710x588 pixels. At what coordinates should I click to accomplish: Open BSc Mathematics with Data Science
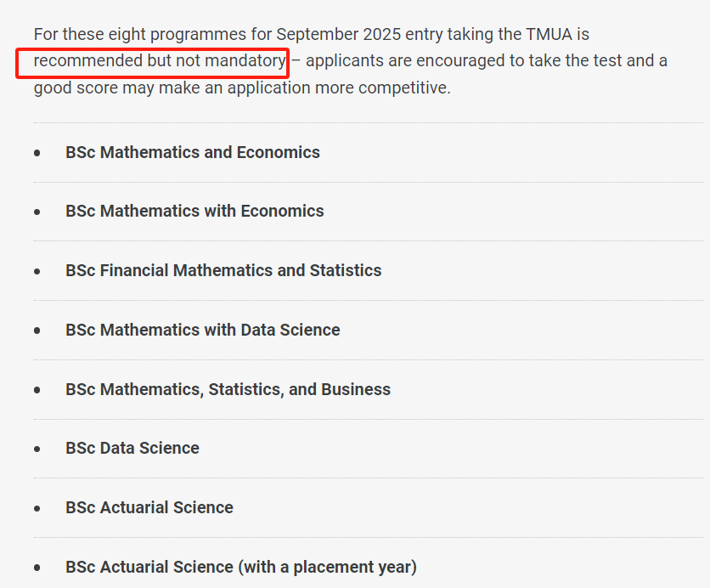203,330
